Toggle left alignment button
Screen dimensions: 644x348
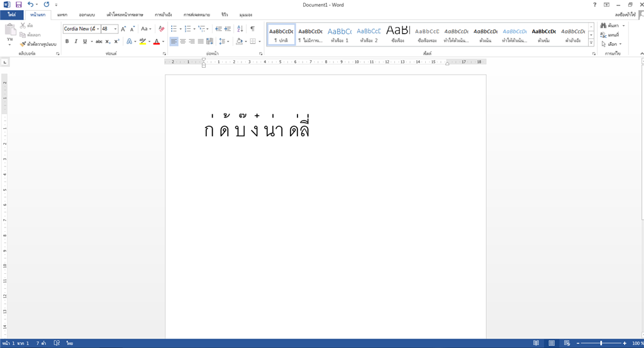click(174, 41)
